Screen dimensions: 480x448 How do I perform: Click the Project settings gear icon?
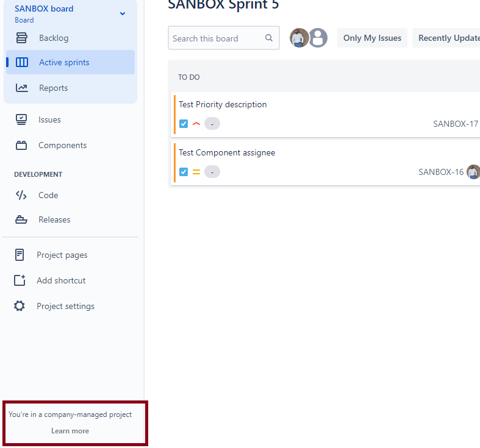20,306
